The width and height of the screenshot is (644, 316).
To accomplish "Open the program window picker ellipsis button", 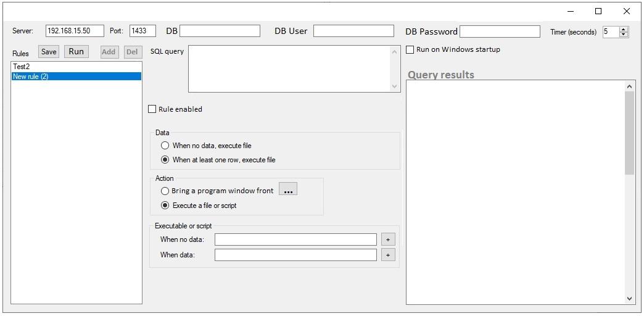I will pyautogui.click(x=288, y=189).
